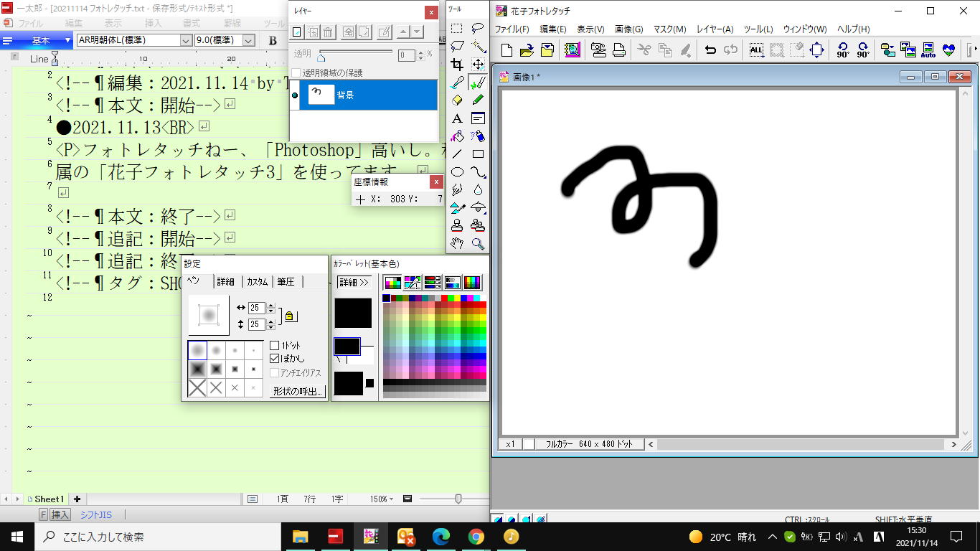Open the 9.0(標準) font size dropdown

[248, 41]
